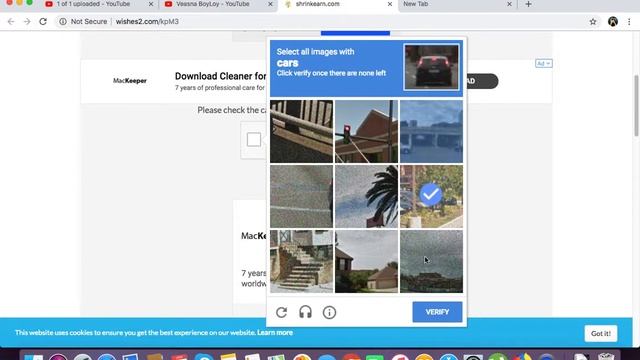This screenshot has height=360, width=640.
Task: Click the page vertical scrollbar
Action: [636, 105]
